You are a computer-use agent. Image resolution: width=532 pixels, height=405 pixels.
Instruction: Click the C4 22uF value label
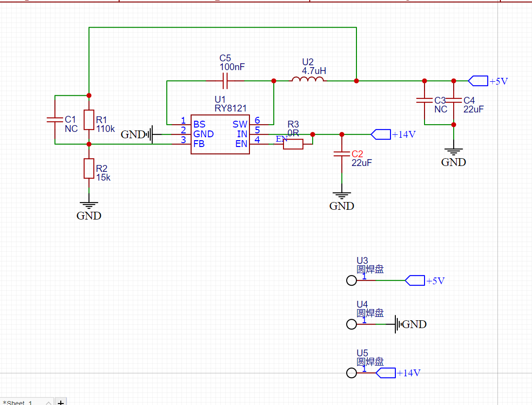(473, 110)
